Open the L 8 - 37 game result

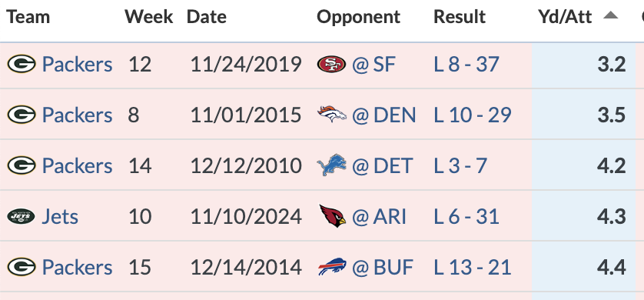(x=466, y=65)
